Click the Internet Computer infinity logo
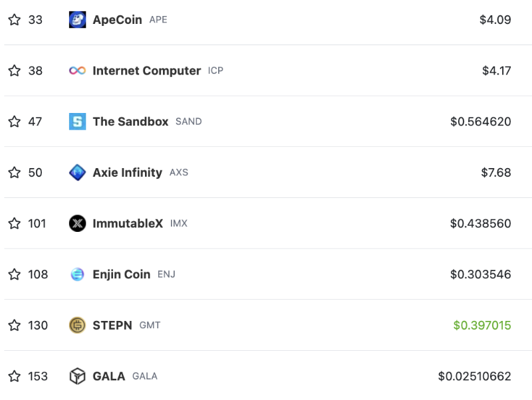The image size is (532, 400). coord(77,70)
